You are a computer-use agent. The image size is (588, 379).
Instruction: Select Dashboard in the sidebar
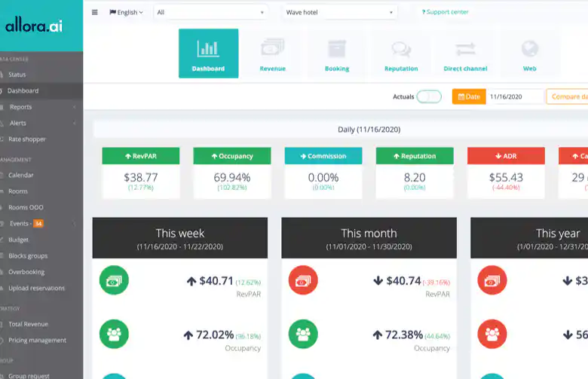[41, 90]
